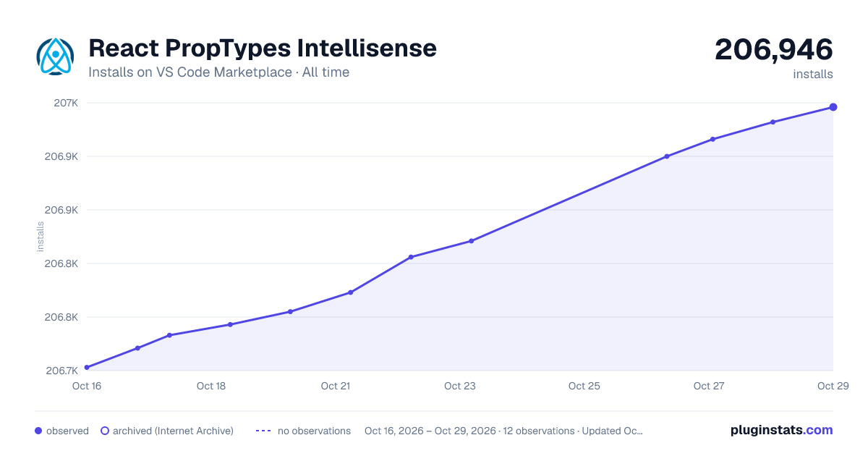This screenshot has height=456, width=868.
Task: Click the Oct 25 x-axis label
Action: (x=584, y=386)
